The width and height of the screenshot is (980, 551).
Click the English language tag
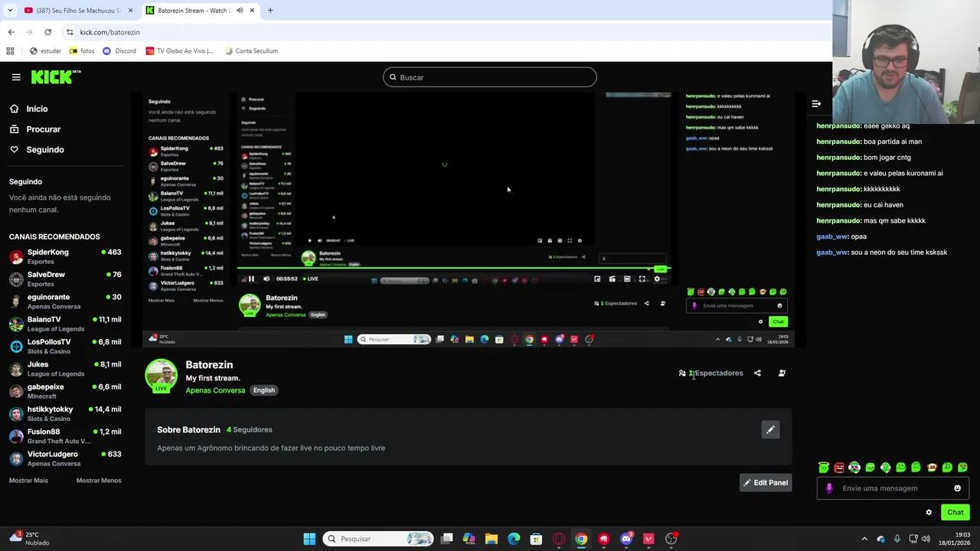pos(264,390)
